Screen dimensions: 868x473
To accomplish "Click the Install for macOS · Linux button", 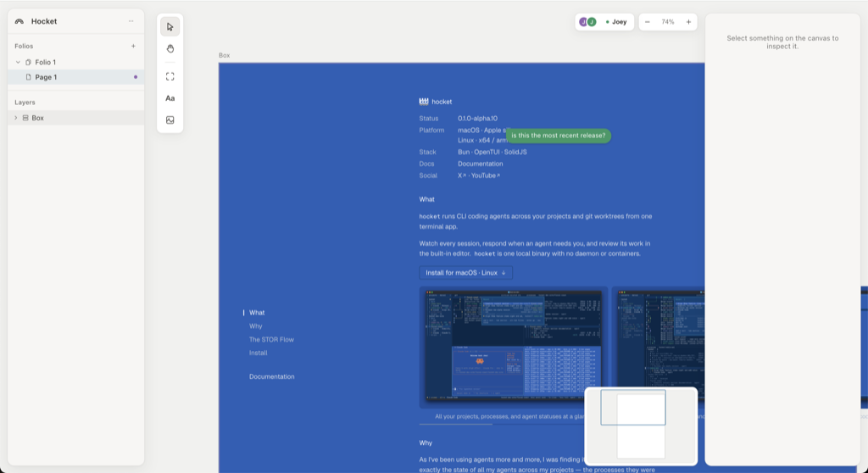I will click(465, 272).
